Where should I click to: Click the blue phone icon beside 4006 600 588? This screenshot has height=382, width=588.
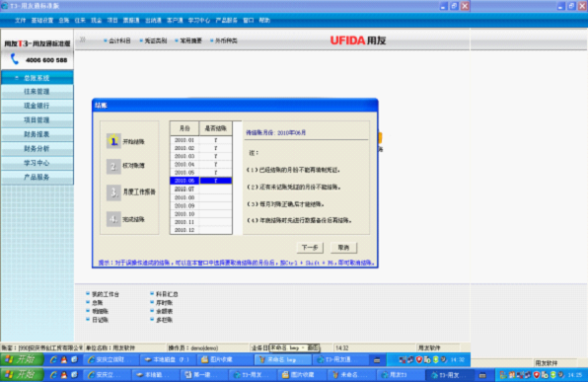point(15,59)
